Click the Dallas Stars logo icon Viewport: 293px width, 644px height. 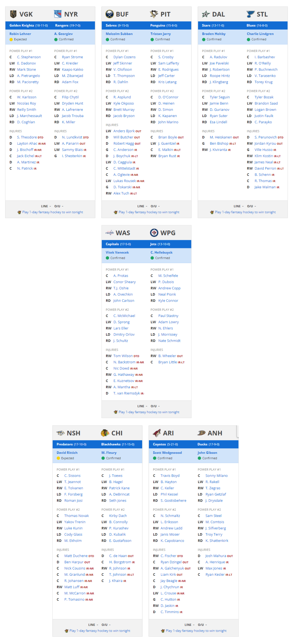[206, 14]
